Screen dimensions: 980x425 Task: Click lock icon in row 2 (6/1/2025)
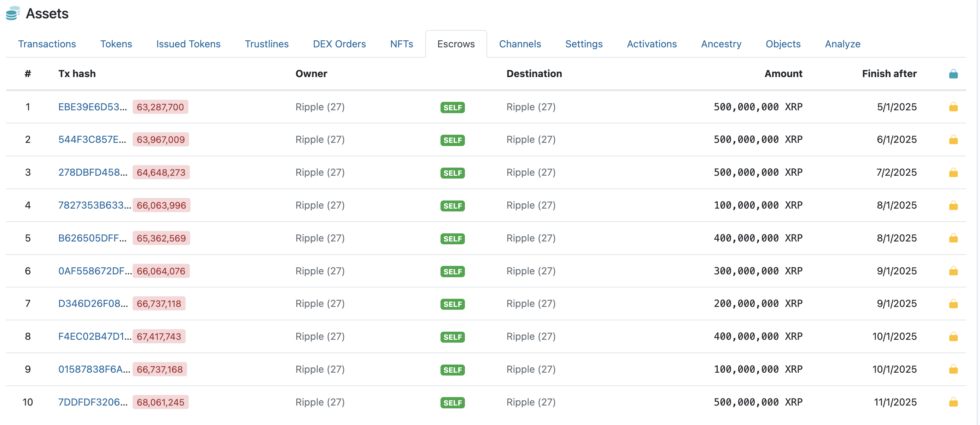coord(953,140)
